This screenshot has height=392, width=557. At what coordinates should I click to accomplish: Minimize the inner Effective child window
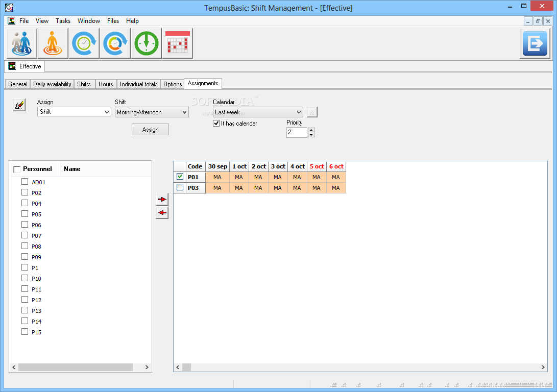(x=528, y=21)
